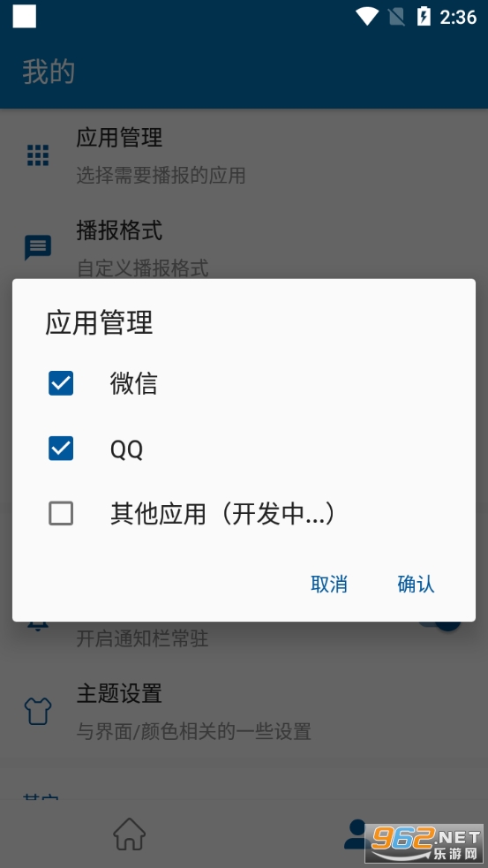Check the 微信 checkbox
Viewport: 488px width, 868px height.
[x=61, y=383]
